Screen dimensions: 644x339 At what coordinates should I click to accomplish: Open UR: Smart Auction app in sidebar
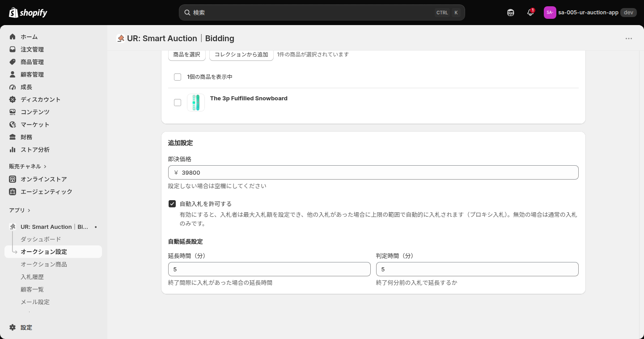pyautogui.click(x=53, y=227)
